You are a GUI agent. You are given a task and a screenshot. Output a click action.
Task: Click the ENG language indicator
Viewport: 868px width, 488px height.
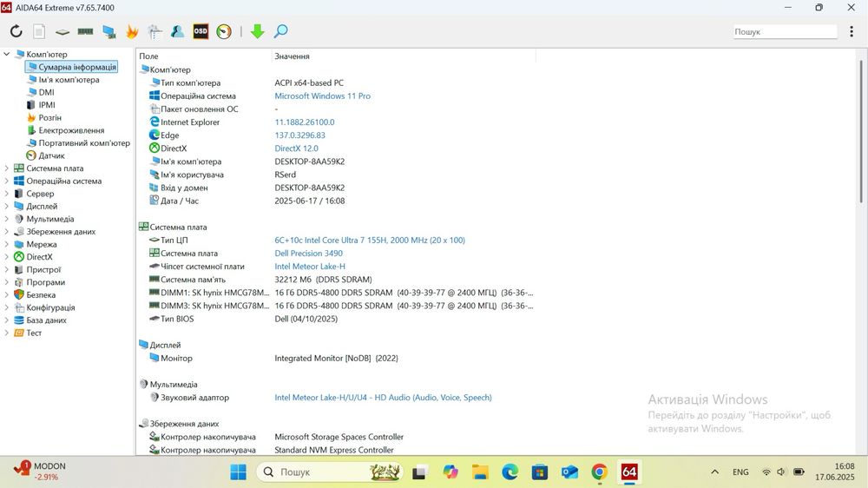(x=740, y=472)
